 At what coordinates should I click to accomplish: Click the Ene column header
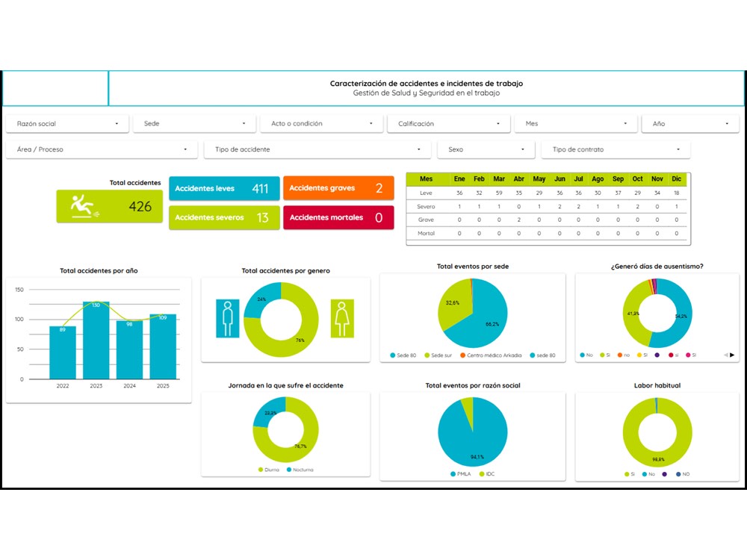point(459,179)
